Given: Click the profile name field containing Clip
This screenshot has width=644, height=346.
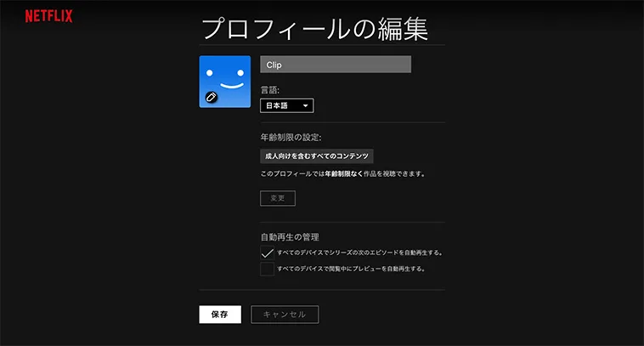Looking at the screenshot, I should (336, 65).
